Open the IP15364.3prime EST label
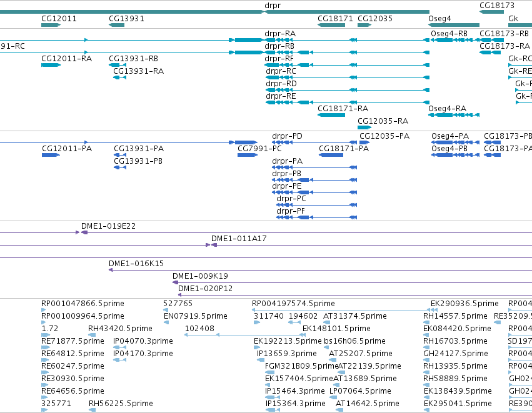This screenshot has height=413, width=532. click(x=295, y=404)
